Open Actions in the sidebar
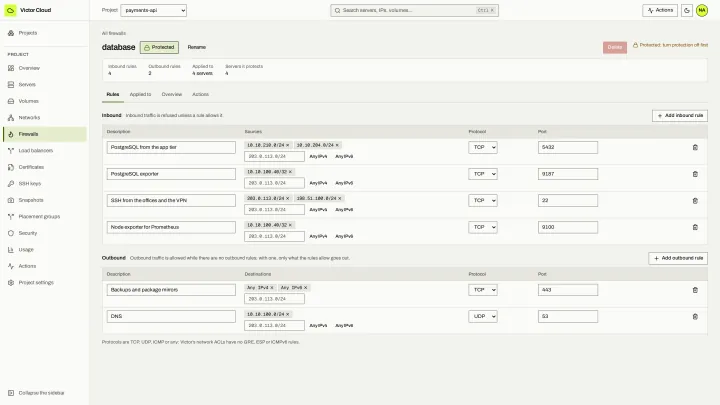This screenshot has height=405, width=720. click(x=45, y=266)
